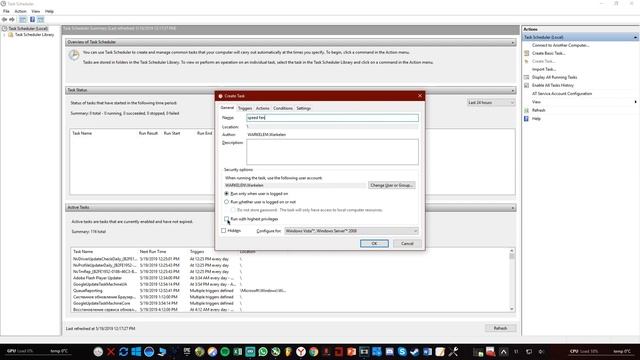
Task: Close the Create Task dialog
Action: [x=420, y=96]
